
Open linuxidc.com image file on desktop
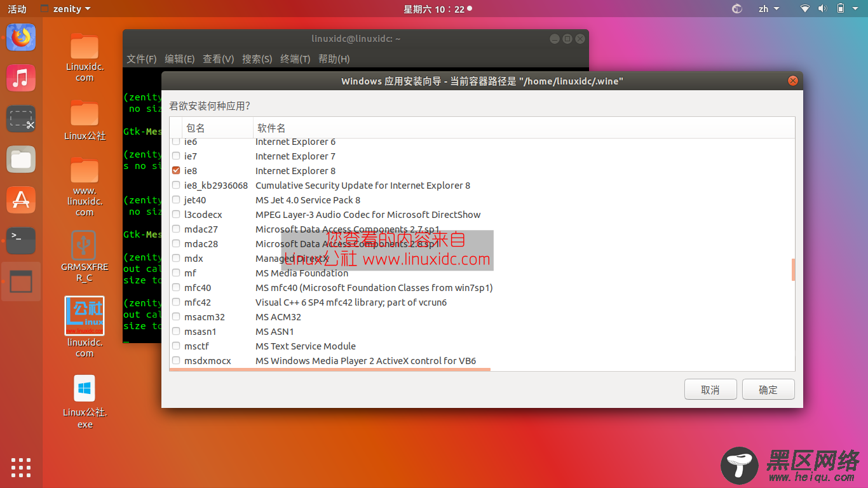[x=85, y=327]
